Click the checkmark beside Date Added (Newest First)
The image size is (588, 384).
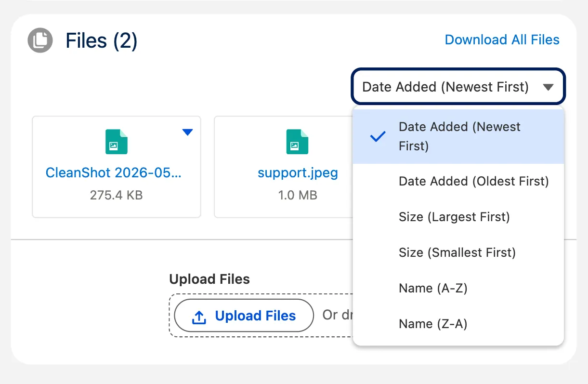[x=378, y=136]
